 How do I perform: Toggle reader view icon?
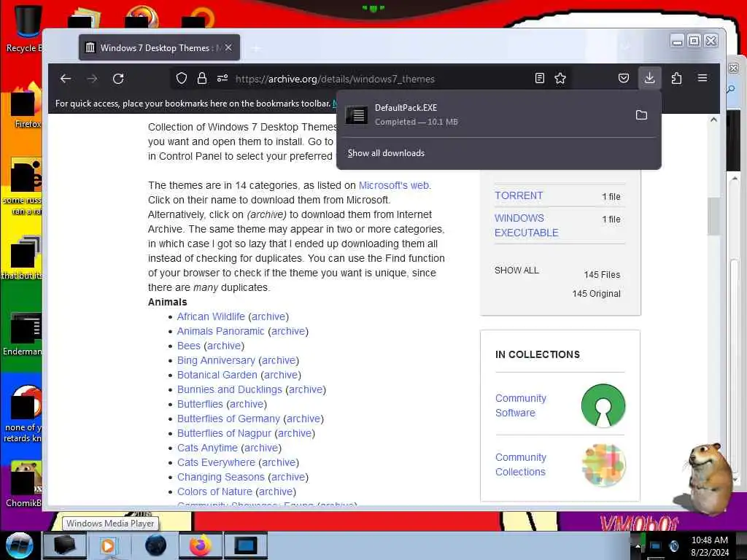[x=539, y=79]
